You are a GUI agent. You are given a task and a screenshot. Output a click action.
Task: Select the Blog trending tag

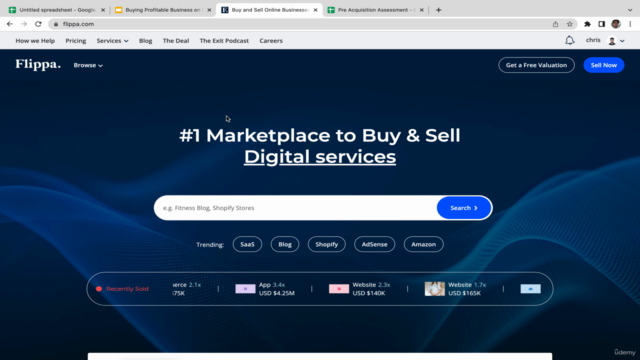285,244
